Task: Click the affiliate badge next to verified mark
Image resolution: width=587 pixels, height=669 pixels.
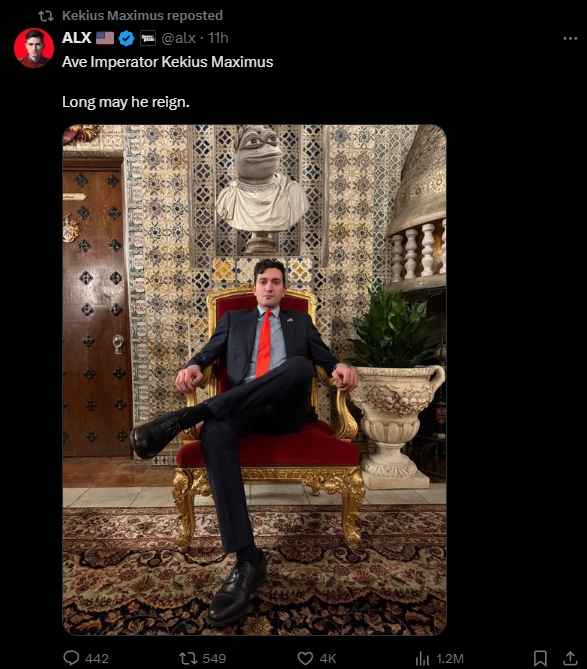Action: pyautogui.click(x=148, y=38)
